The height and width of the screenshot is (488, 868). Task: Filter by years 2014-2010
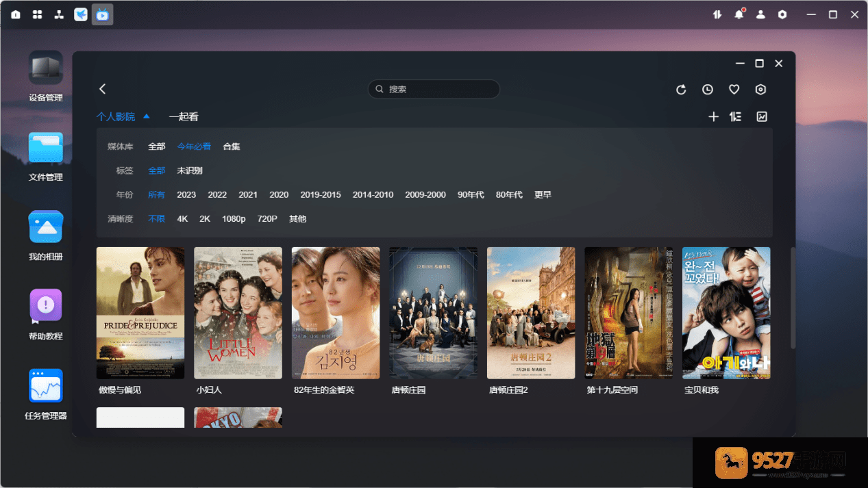pyautogui.click(x=373, y=195)
